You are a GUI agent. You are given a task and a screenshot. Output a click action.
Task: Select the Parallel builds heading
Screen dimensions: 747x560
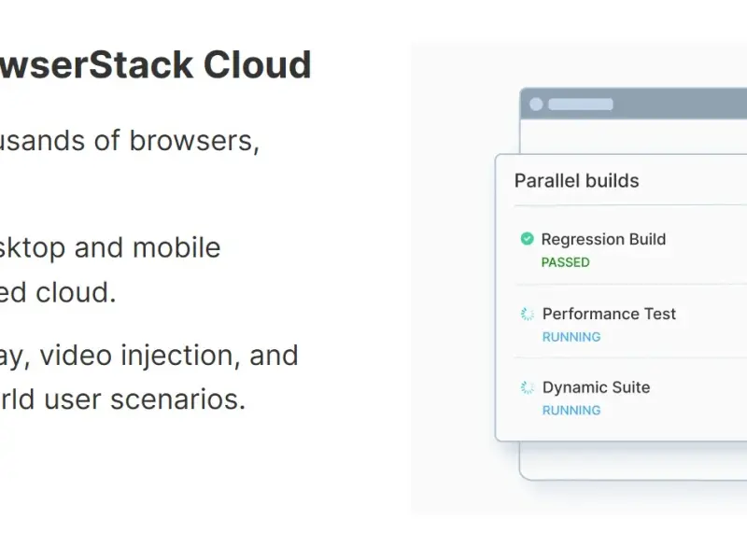576,181
